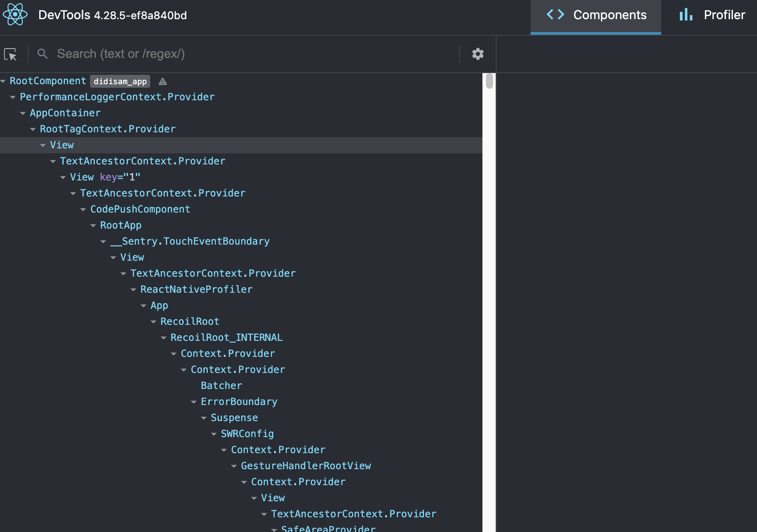
Task: Collapse the ErrorBoundary node arrow
Action: [x=194, y=402]
